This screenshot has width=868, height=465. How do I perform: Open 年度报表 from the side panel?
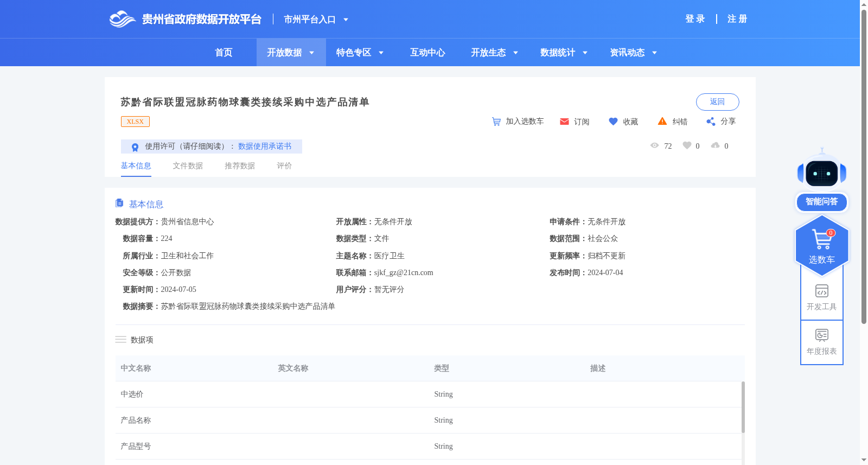click(x=822, y=342)
